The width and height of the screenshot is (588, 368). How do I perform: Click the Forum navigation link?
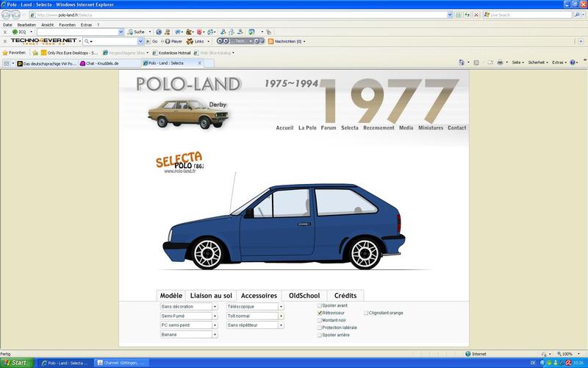coord(329,127)
